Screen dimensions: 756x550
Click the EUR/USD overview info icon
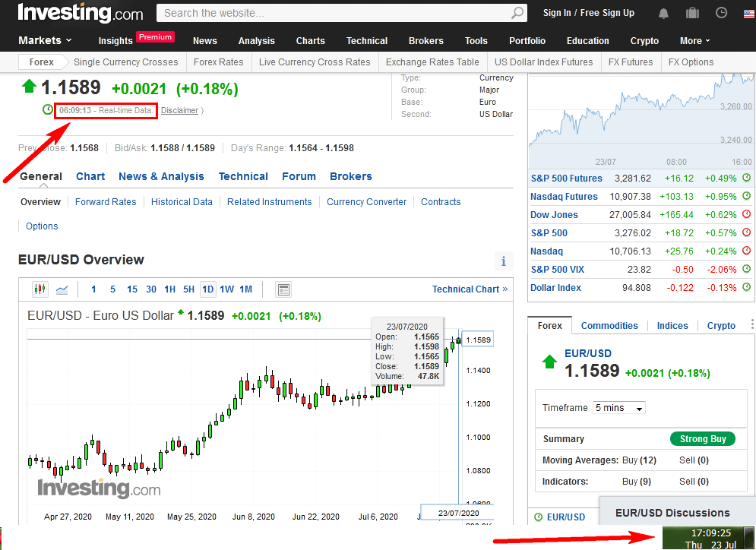[x=504, y=261]
